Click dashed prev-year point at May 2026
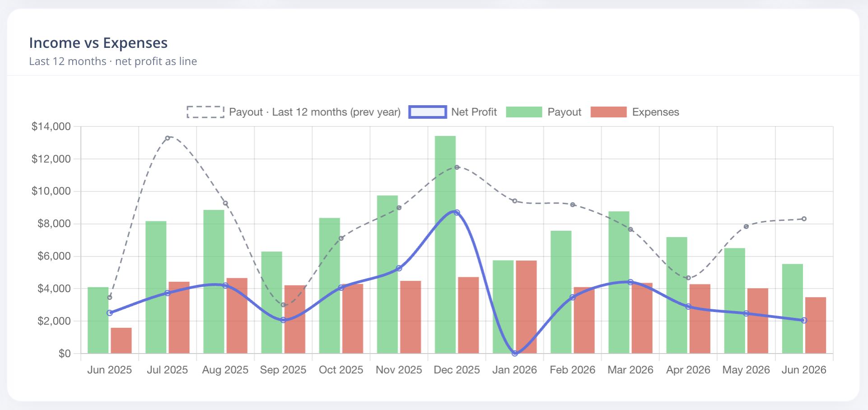The width and height of the screenshot is (868, 410). coord(746,227)
